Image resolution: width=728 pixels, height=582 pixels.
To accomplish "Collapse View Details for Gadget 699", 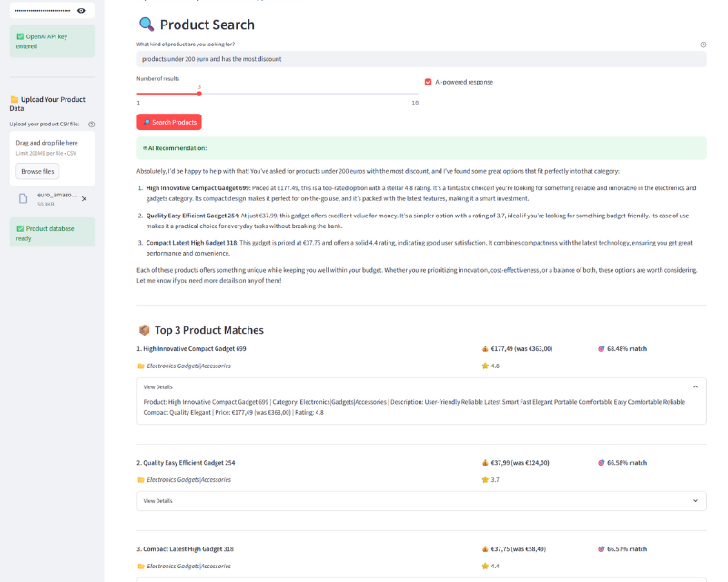I will click(695, 386).
